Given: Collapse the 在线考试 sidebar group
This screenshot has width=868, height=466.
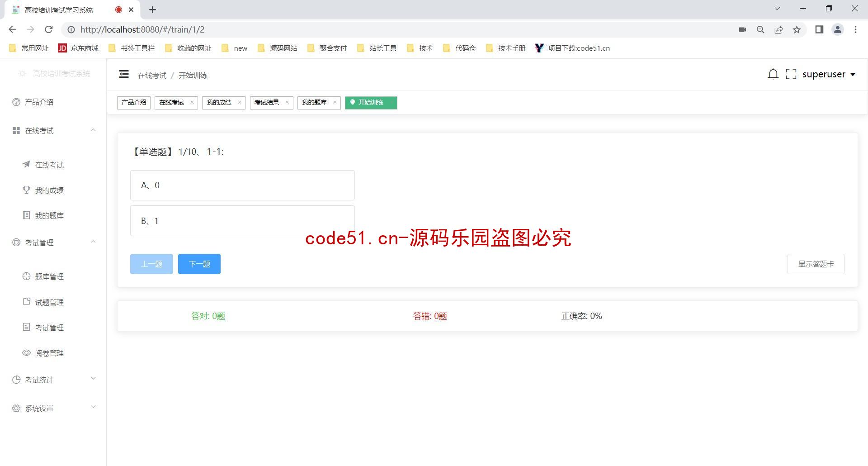Looking at the screenshot, I should coord(53,131).
